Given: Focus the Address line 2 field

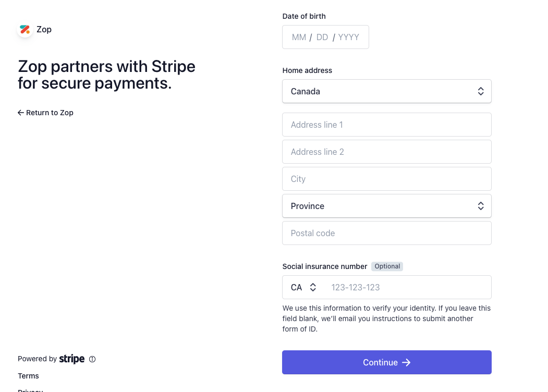Looking at the screenshot, I should [387, 152].
